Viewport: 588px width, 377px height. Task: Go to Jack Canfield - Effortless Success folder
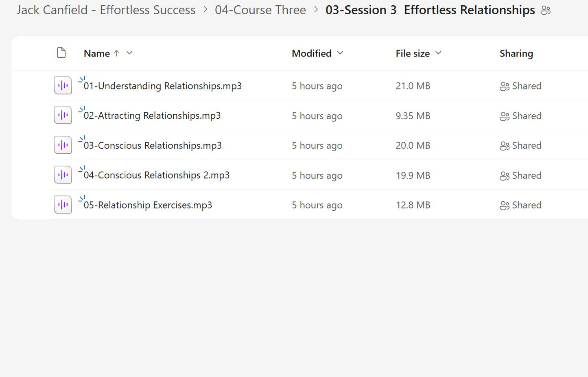coord(105,10)
